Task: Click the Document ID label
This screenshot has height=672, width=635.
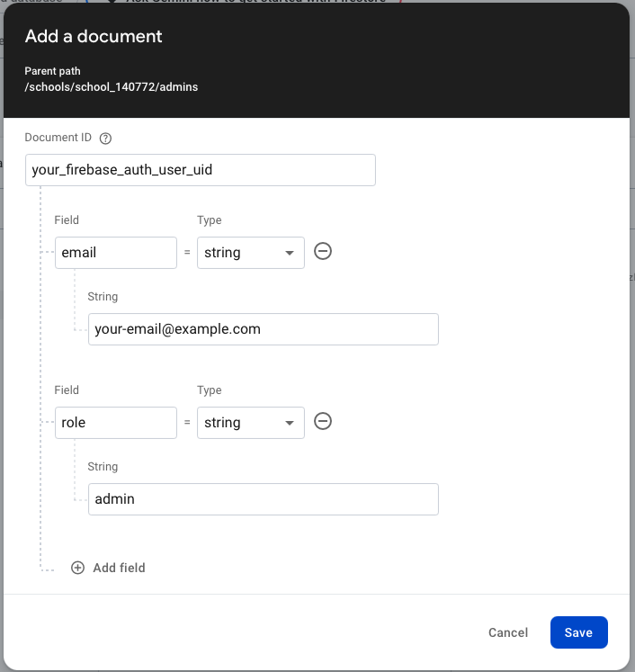Action: (x=58, y=138)
